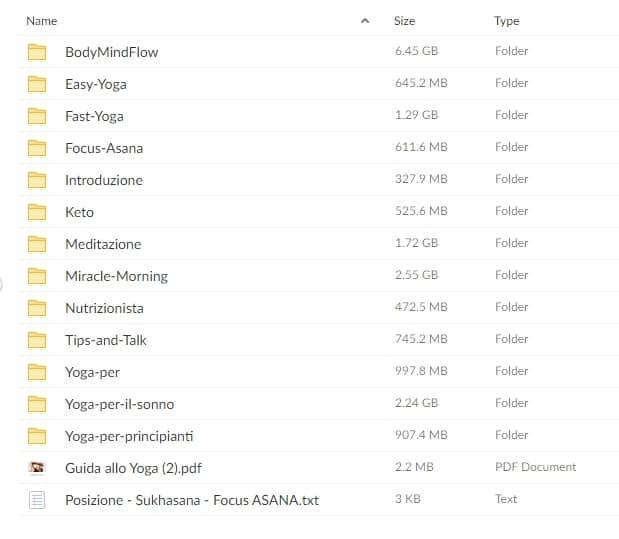Click the Sukhasana text file icon
This screenshot has width=619, height=539.
point(37,499)
